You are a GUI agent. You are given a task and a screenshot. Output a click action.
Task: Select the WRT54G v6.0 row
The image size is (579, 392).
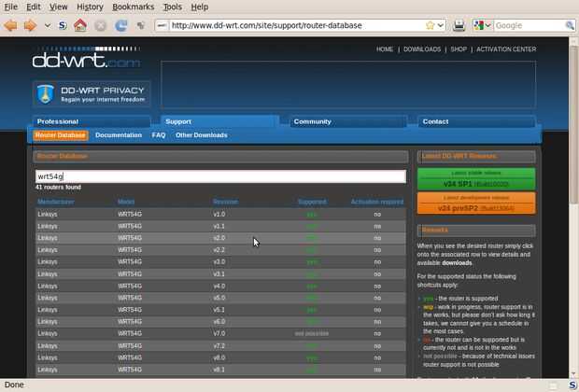pyautogui.click(x=220, y=321)
